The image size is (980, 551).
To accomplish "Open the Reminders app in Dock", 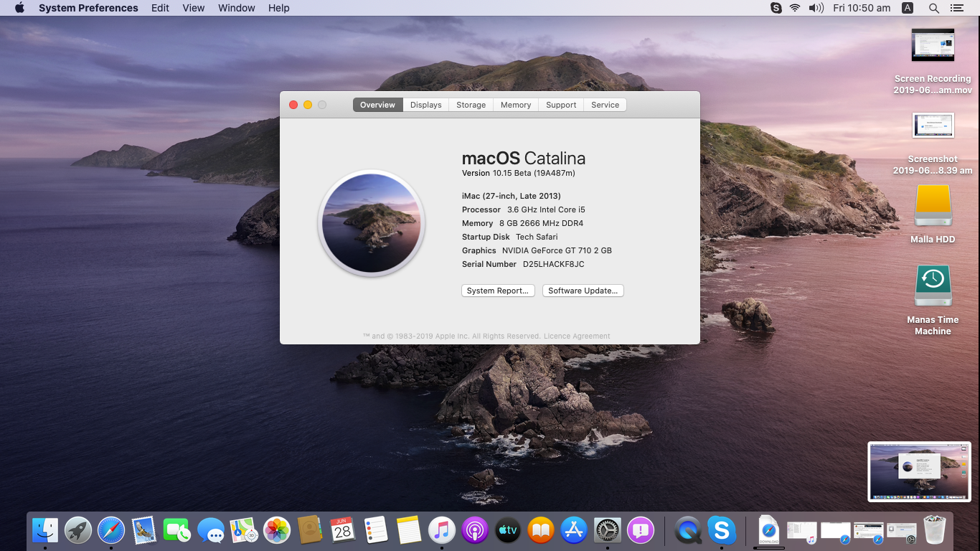I will click(x=375, y=530).
